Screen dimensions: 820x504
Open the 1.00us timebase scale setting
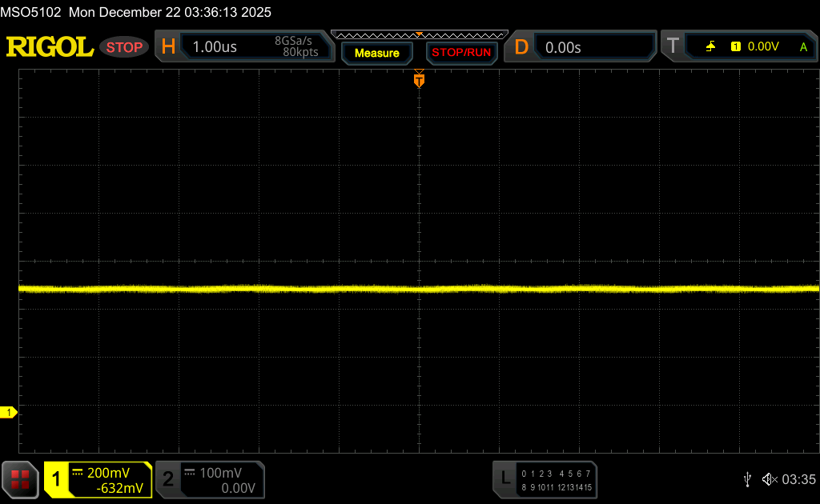[215, 47]
